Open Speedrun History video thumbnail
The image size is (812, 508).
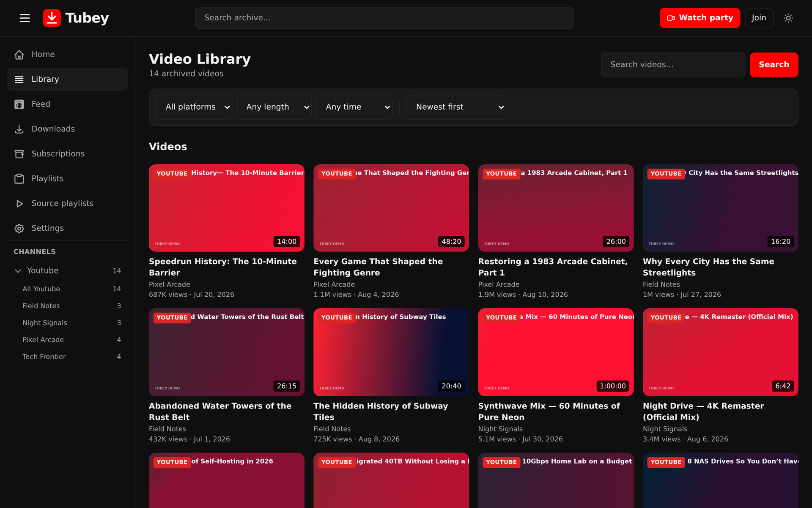(x=227, y=208)
